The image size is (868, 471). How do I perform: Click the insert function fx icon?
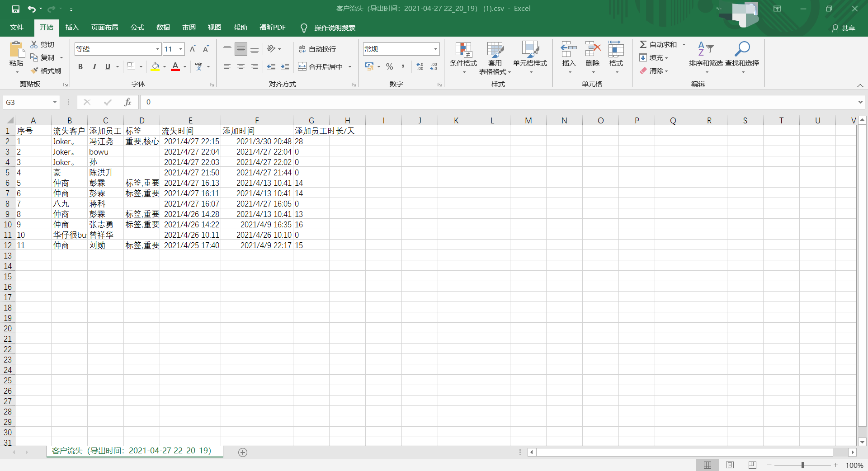click(128, 102)
